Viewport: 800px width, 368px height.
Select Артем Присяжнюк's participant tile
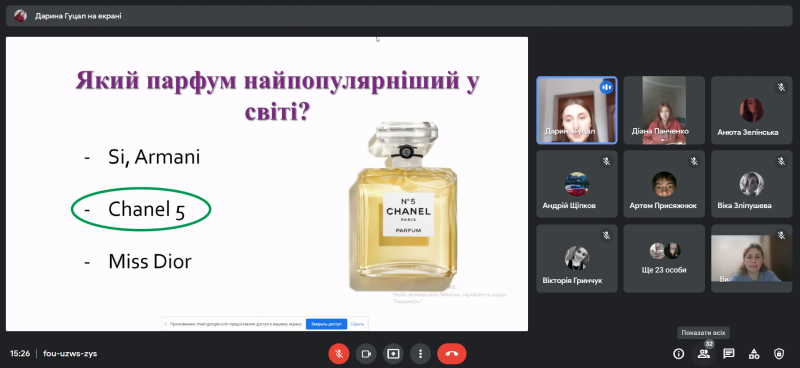pyautogui.click(x=664, y=184)
